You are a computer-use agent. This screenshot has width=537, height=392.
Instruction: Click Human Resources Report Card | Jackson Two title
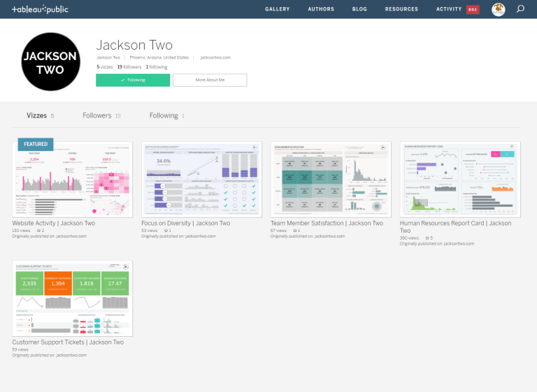coord(455,226)
